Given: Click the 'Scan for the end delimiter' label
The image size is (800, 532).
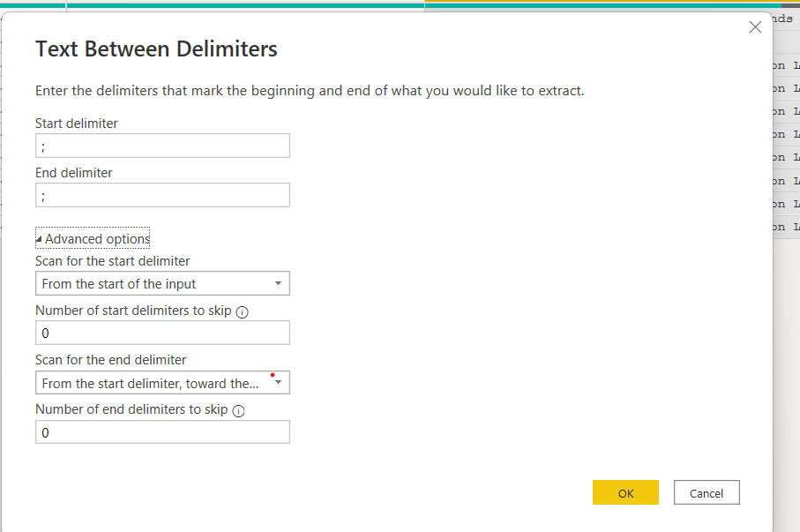Looking at the screenshot, I should point(108,360).
